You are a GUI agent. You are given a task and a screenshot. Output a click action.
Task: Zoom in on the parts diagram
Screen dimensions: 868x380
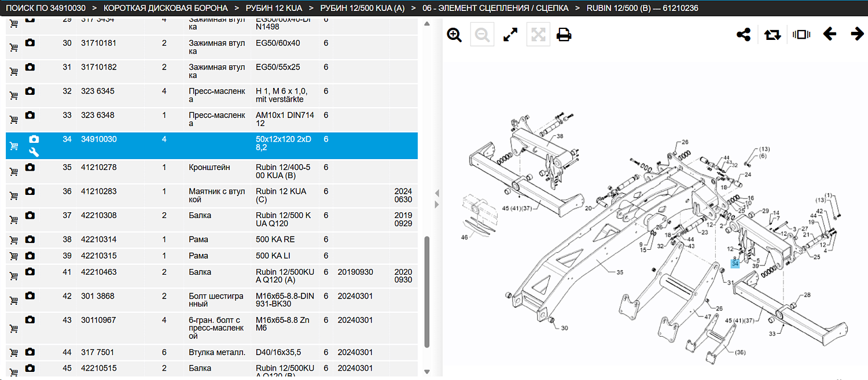point(454,35)
